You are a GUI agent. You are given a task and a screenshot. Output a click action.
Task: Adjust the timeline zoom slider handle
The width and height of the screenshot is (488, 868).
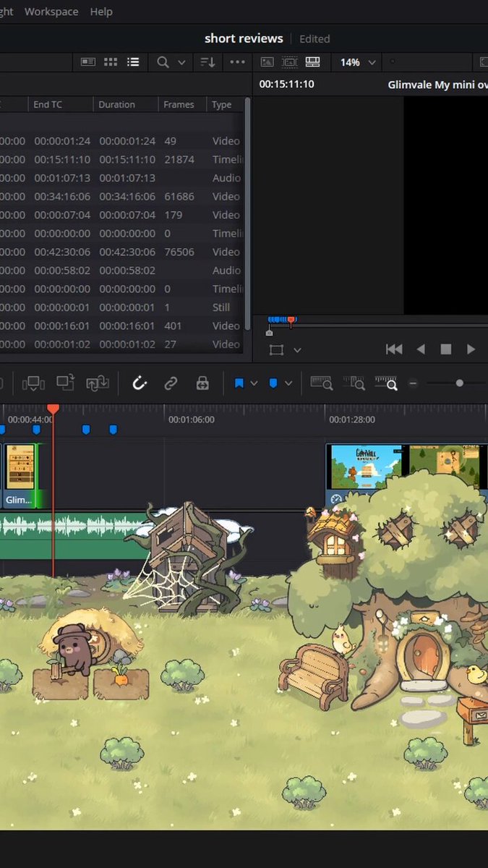click(x=459, y=383)
